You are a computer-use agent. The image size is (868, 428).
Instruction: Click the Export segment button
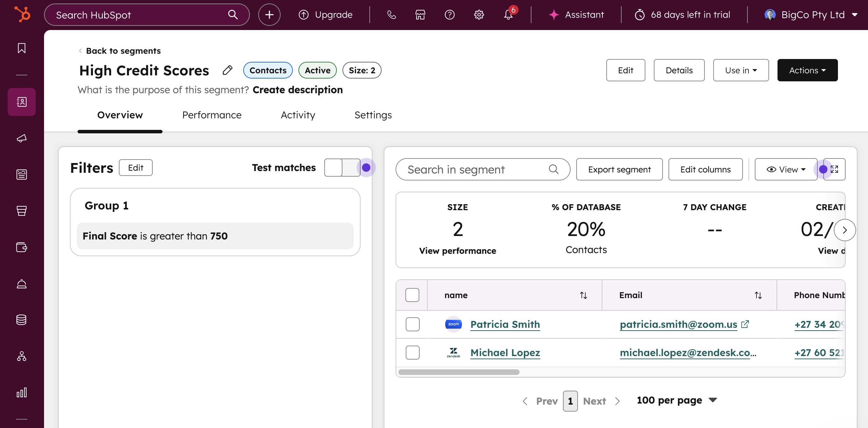[x=620, y=169]
